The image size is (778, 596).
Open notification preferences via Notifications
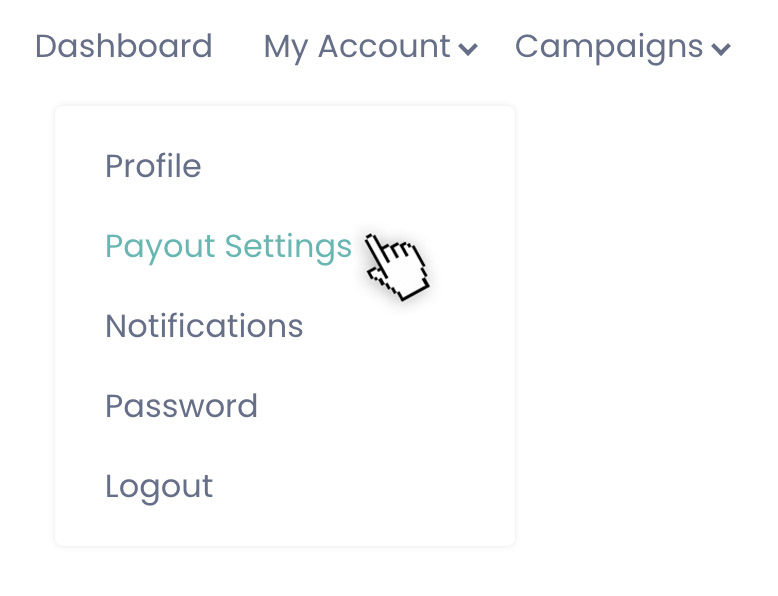[204, 326]
